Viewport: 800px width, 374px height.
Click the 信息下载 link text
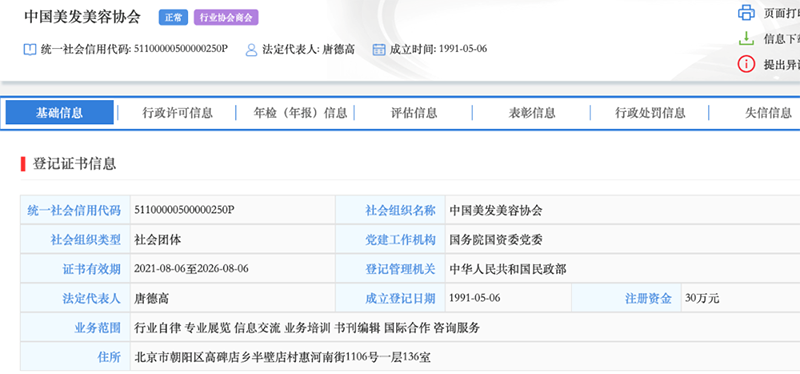782,39
